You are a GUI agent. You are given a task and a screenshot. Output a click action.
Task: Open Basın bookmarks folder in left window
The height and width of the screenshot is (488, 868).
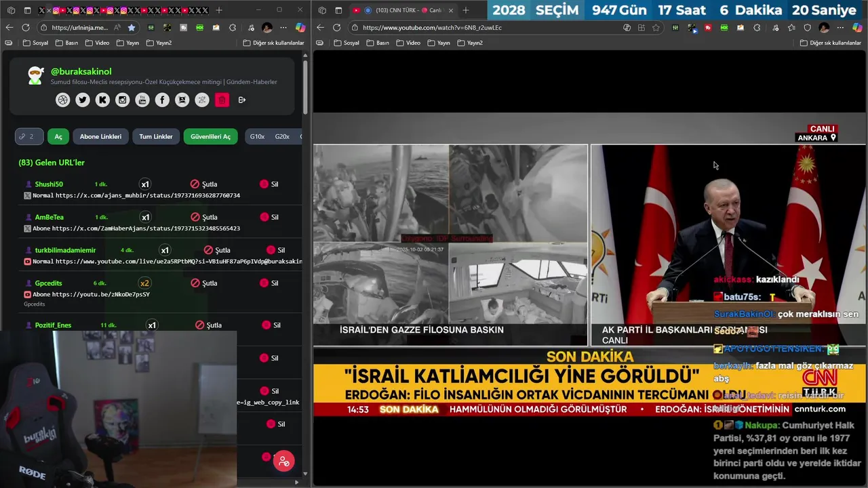pyautogui.click(x=66, y=43)
